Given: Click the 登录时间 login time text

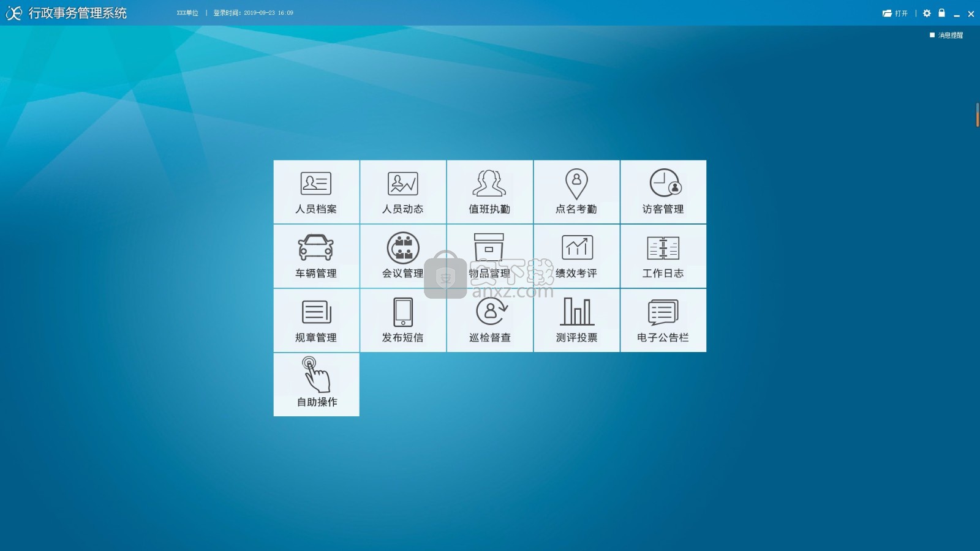Looking at the screenshot, I should coord(253,13).
